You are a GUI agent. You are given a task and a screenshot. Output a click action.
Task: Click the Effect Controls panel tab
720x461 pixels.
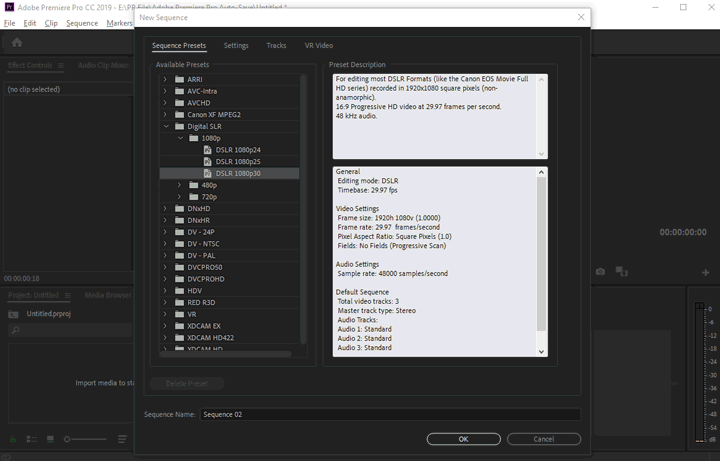30,65
